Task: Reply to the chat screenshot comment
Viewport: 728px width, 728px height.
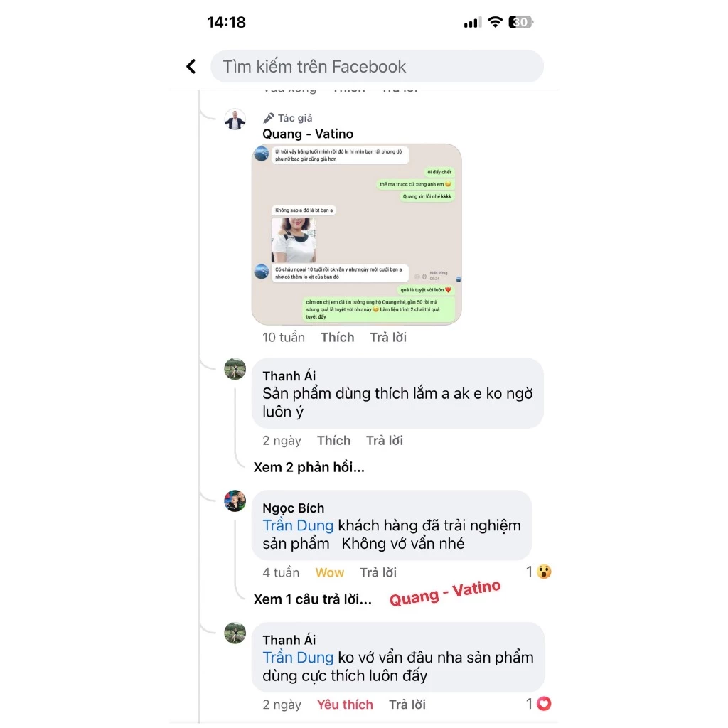Action: tap(387, 337)
